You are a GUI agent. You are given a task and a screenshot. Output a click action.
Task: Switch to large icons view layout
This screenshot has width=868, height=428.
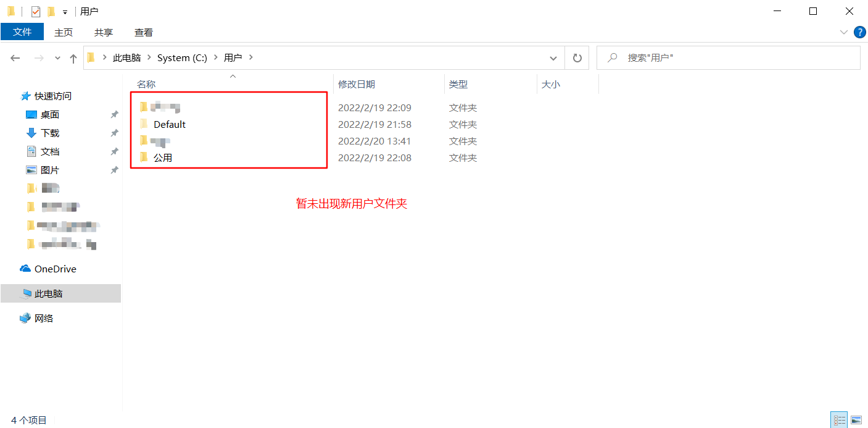(856, 420)
